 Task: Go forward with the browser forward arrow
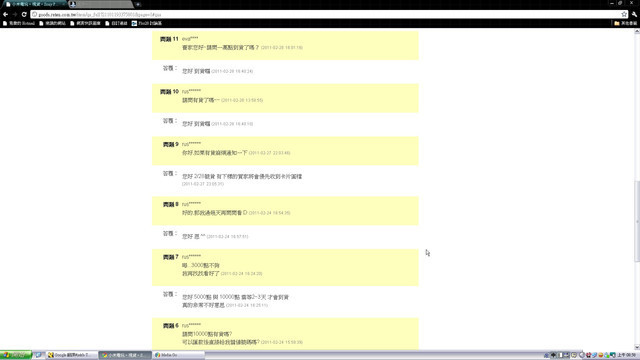pyautogui.click(x=15, y=14)
